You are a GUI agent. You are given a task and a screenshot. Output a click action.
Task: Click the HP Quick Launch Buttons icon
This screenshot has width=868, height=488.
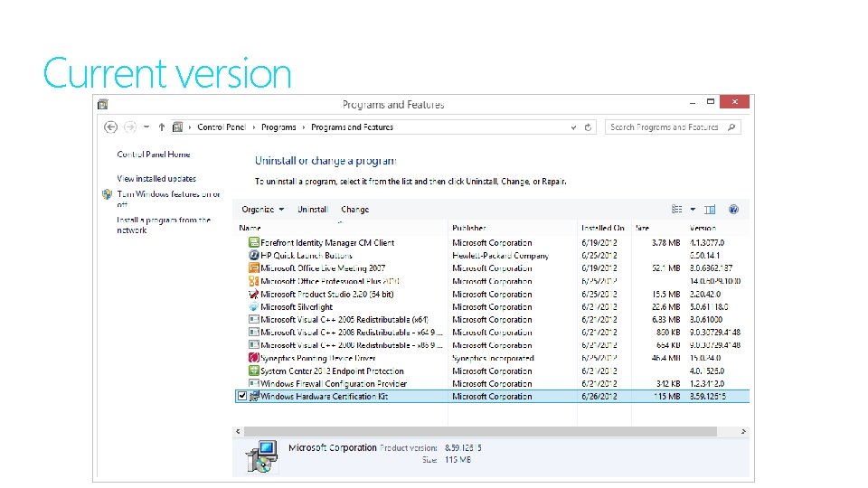pos(253,255)
